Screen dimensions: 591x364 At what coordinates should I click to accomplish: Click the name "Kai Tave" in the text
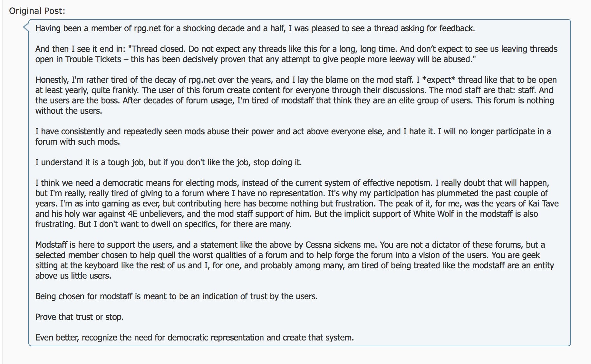[x=543, y=204]
